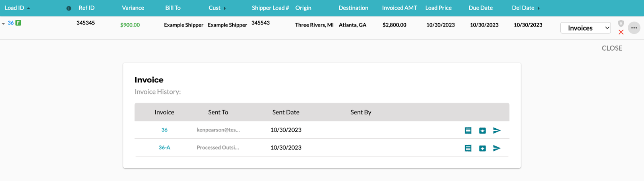This screenshot has width=644, height=181.
Task: Click the info icon beside Ref ID
Action: coord(69,8)
